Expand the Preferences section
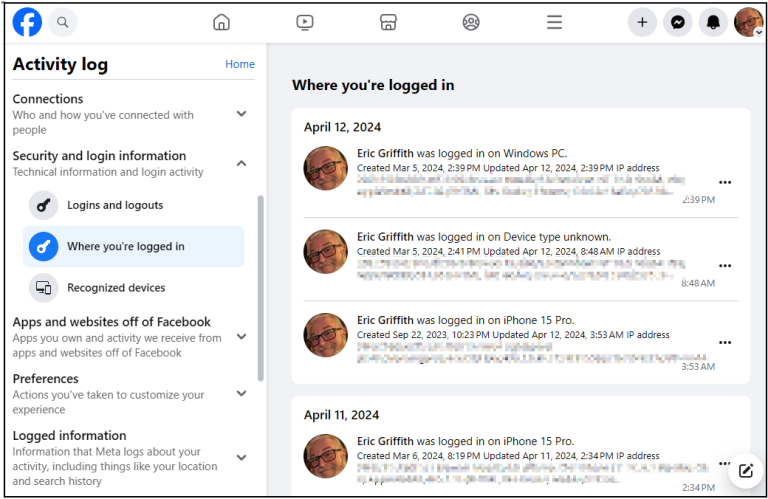Image resolution: width=768 pixels, height=499 pixels. point(241,394)
